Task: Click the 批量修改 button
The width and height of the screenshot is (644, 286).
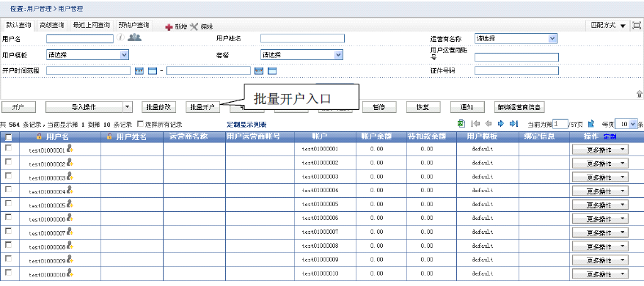Action: [159, 107]
